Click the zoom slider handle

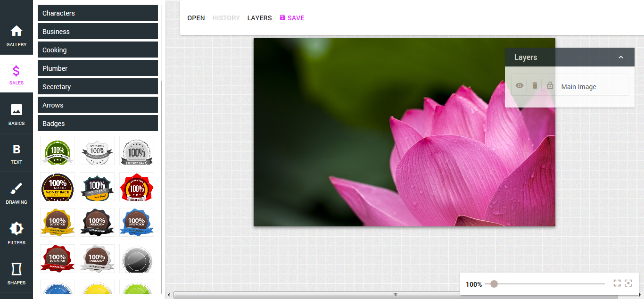point(494,284)
